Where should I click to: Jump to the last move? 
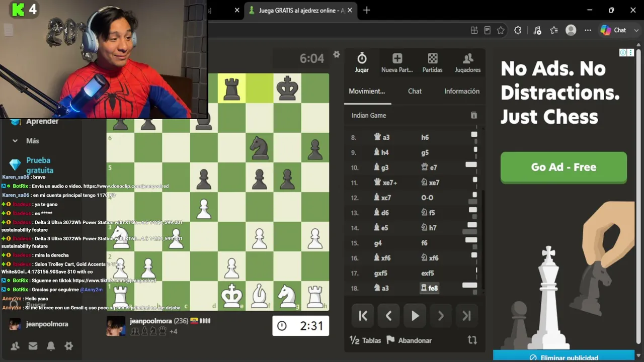(x=466, y=316)
